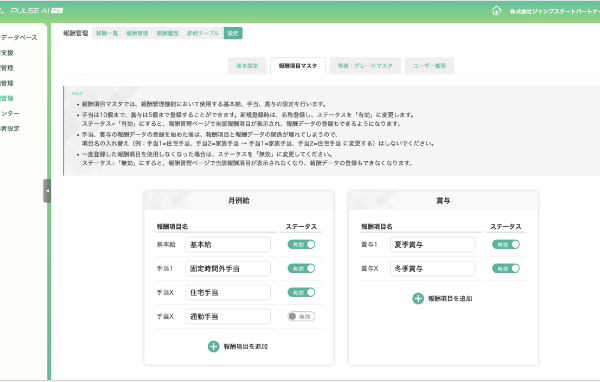Click the 賞与1 row label
This screenshot has height=382, width=600.
click(x=369, y=245)
